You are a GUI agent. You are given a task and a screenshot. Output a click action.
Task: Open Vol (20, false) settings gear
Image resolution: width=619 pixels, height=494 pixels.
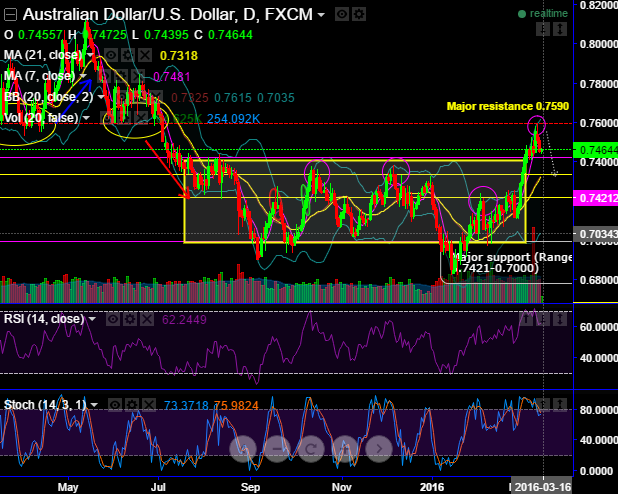pos(124,118)
